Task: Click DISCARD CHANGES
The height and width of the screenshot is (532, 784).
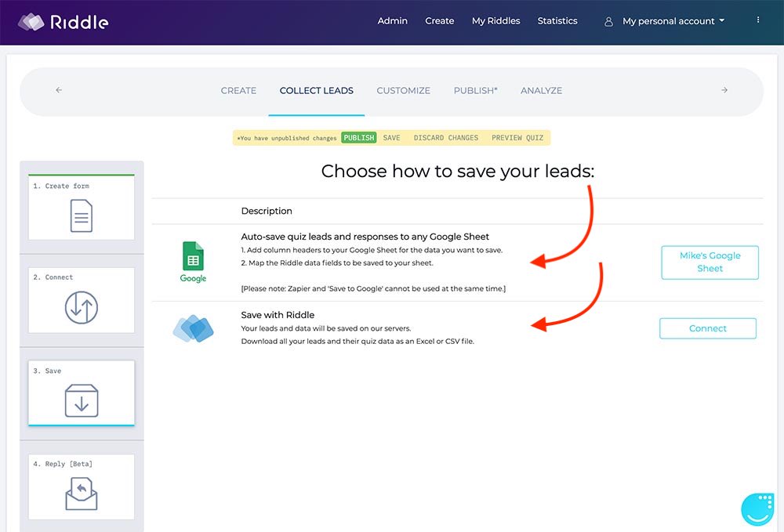Action: click(x=446, y=138)
